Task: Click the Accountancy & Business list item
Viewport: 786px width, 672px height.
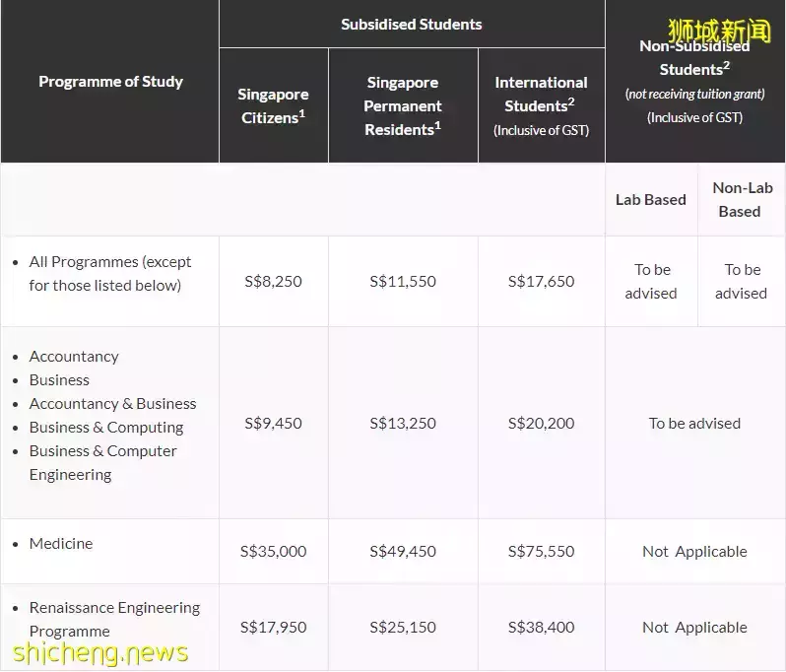Action: [x=113, y=404]
